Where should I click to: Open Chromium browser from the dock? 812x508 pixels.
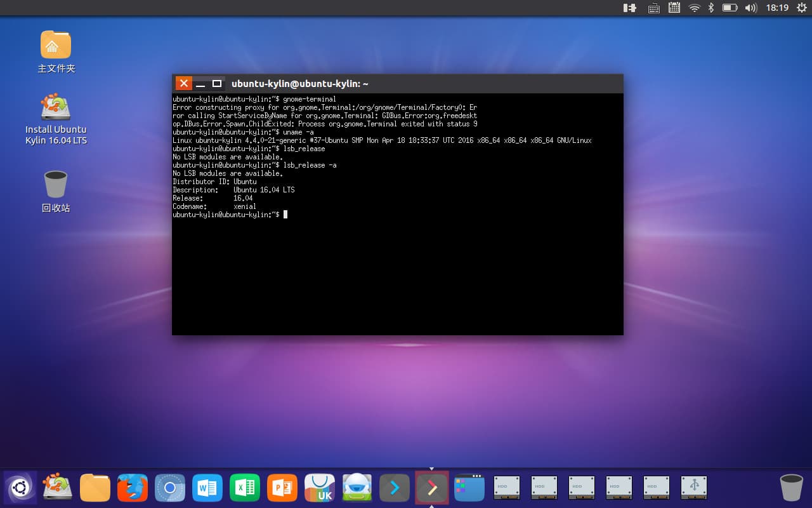pos(170,488)
